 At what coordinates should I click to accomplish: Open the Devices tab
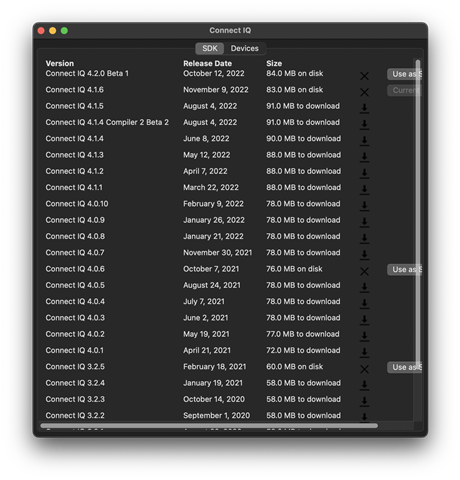(x=245, y=48)
